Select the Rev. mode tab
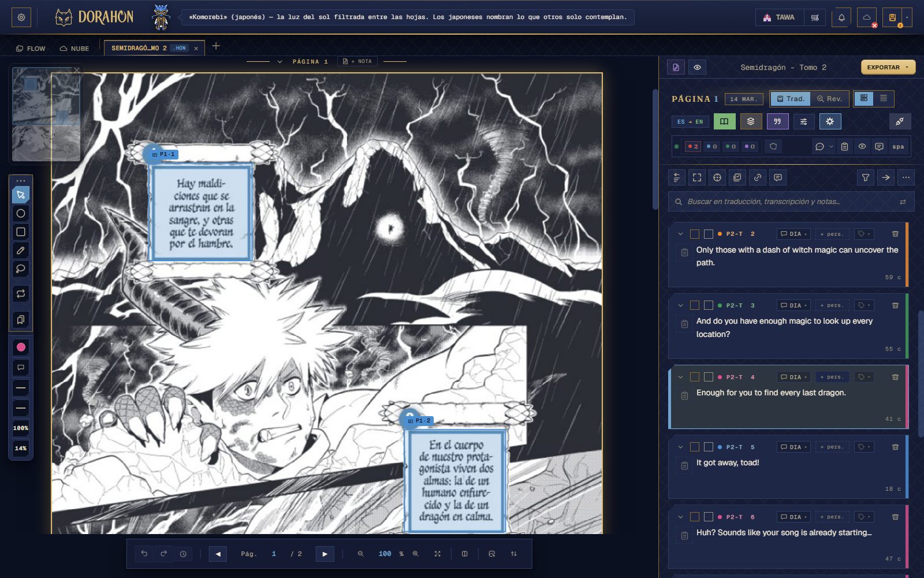Screen dimensions: 924x578 tap(829, 99)
